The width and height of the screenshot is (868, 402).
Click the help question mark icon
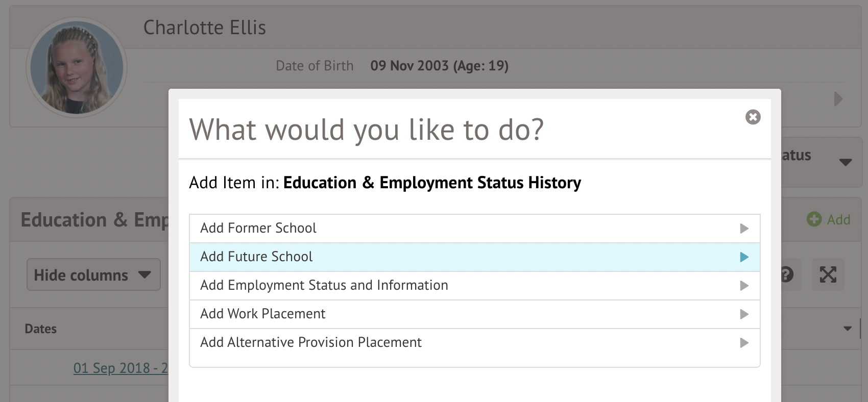(x=787, y=274)
